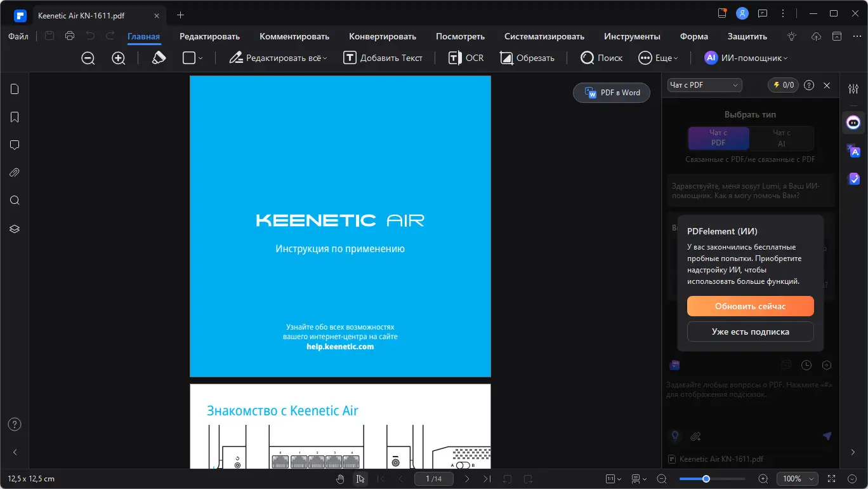Select the 'Чат с PDF' chat type
Screen dimensions: 868x489
[718, 138]
